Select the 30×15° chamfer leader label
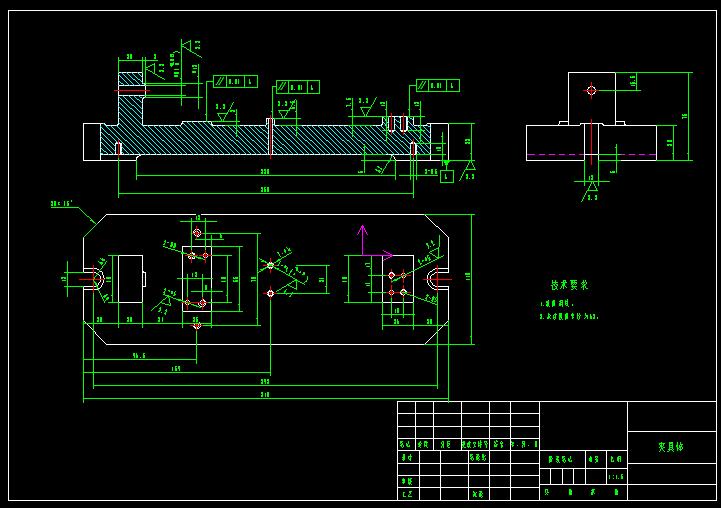The image size is (721, 508). (62, 203)
